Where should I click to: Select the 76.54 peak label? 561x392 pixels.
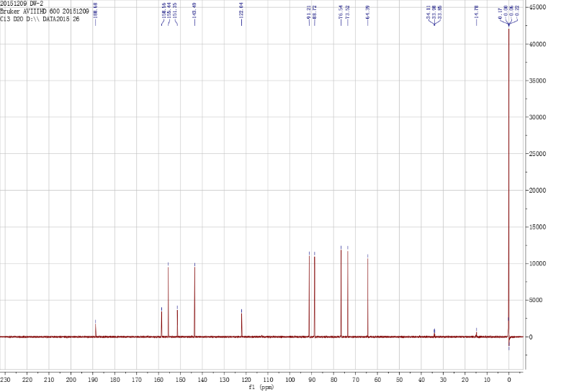341,12
